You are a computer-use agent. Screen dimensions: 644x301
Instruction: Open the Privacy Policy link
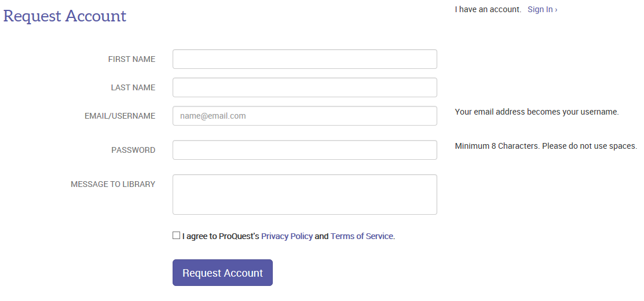pos(287,236)
